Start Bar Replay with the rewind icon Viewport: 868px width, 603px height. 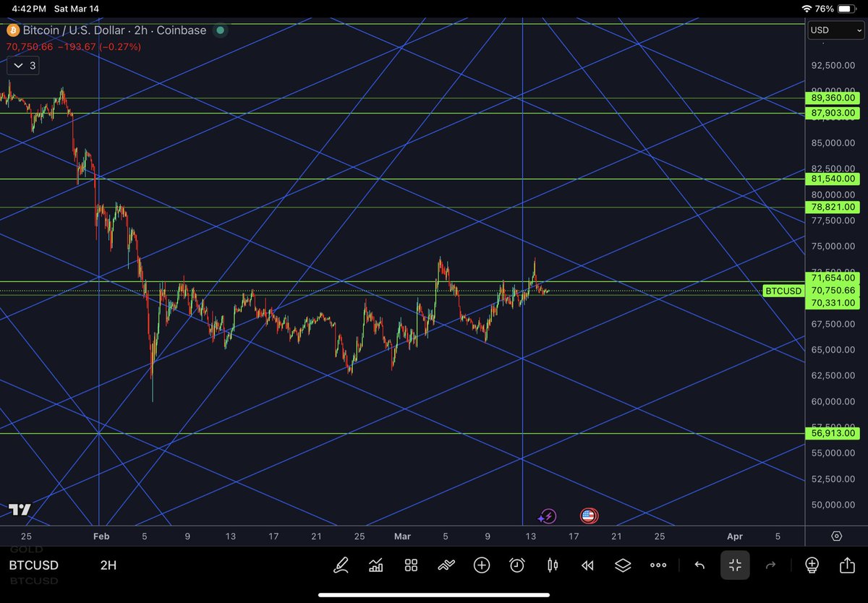(x=587, y=565)
